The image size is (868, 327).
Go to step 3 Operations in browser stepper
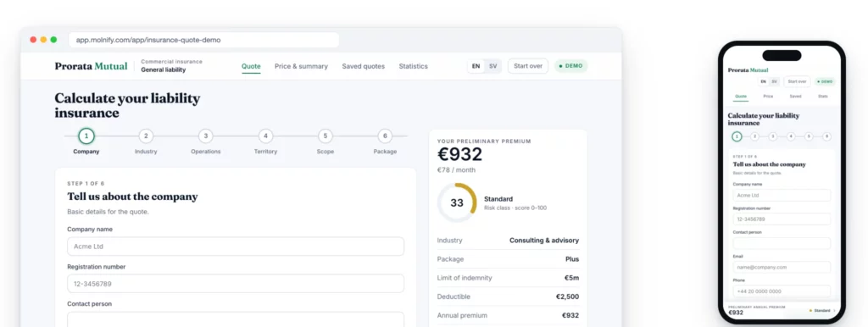[205, 136]
